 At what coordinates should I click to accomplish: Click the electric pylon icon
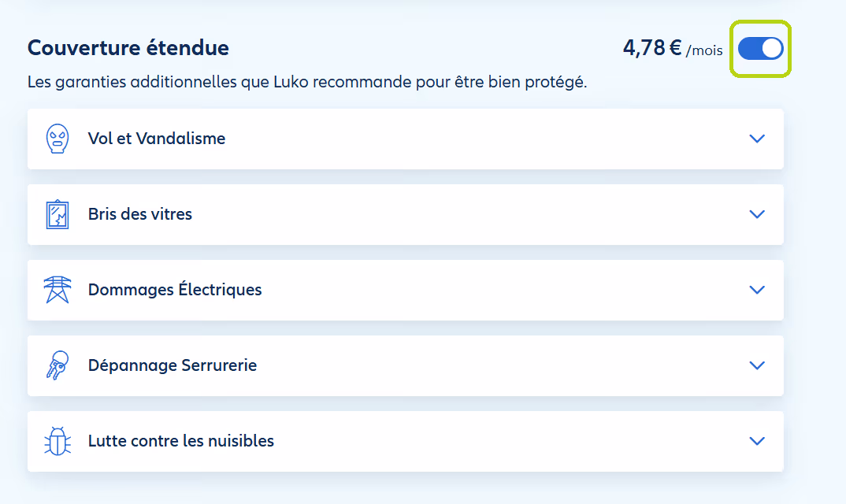pyautogui.click(x=58, y=290)
